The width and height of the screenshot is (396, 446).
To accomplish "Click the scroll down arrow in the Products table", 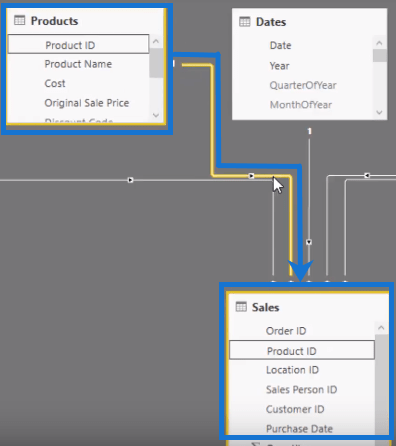I will (x=156, y=115).
